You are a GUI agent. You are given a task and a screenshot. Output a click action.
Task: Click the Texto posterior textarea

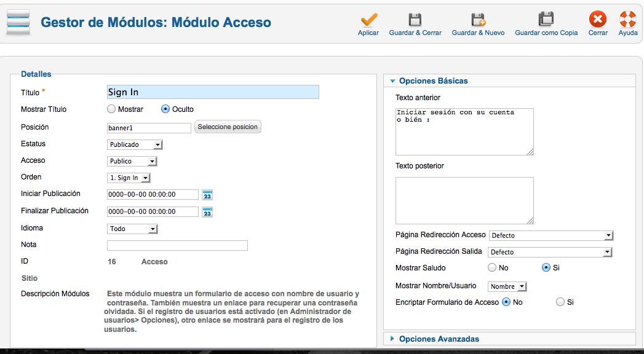[464, 200]
